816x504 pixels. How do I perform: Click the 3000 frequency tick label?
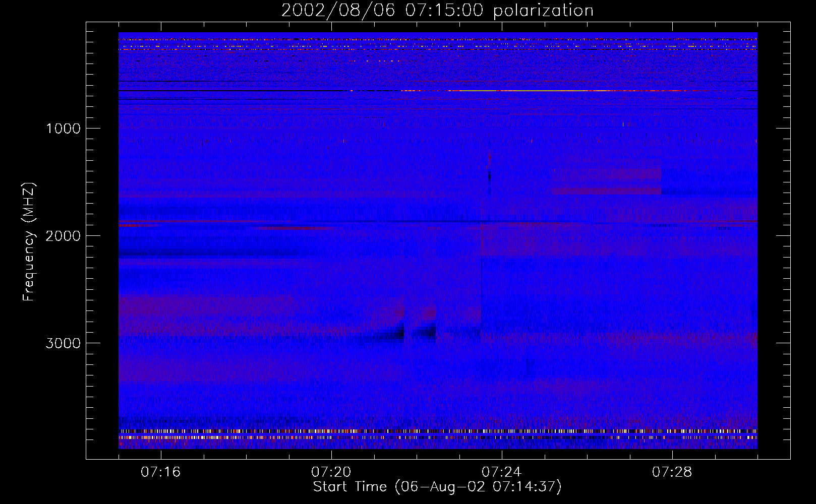point(63,343)
